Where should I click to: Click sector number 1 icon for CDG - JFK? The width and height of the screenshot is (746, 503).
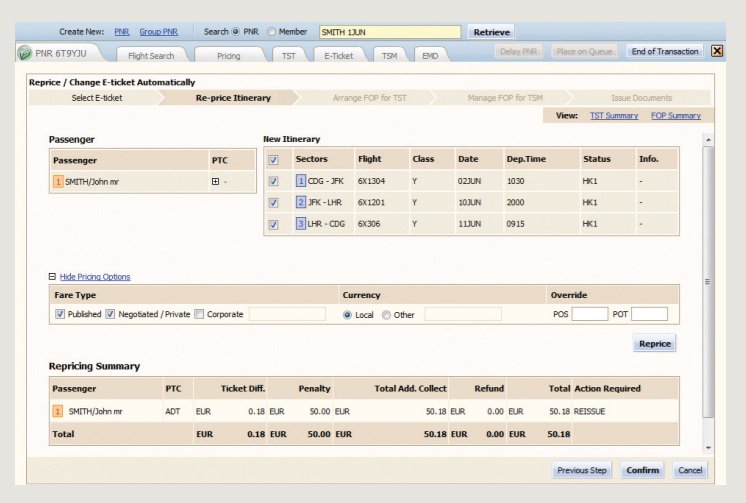point(301,181)
